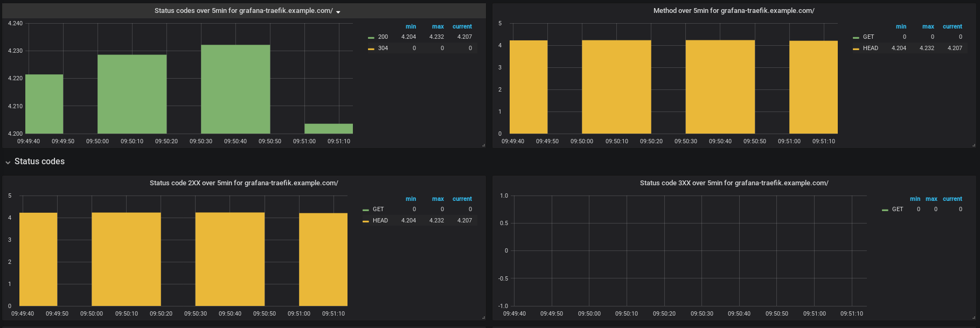980x328 pixels.
Task: Click the 4.240 y-axis label in the Status codes over 5min chart
Action: click(x=15, y=24)
